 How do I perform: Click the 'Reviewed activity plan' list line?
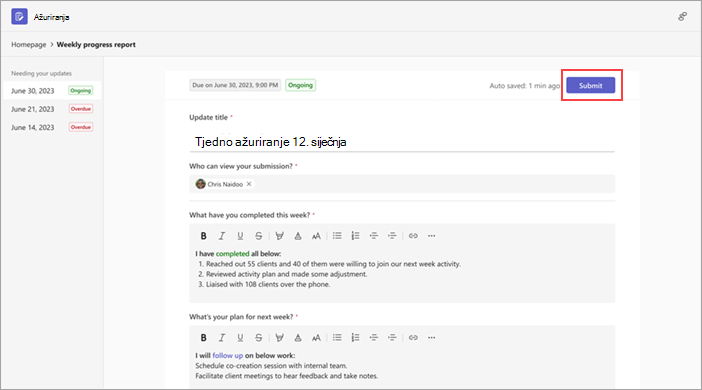coord(287,274)
